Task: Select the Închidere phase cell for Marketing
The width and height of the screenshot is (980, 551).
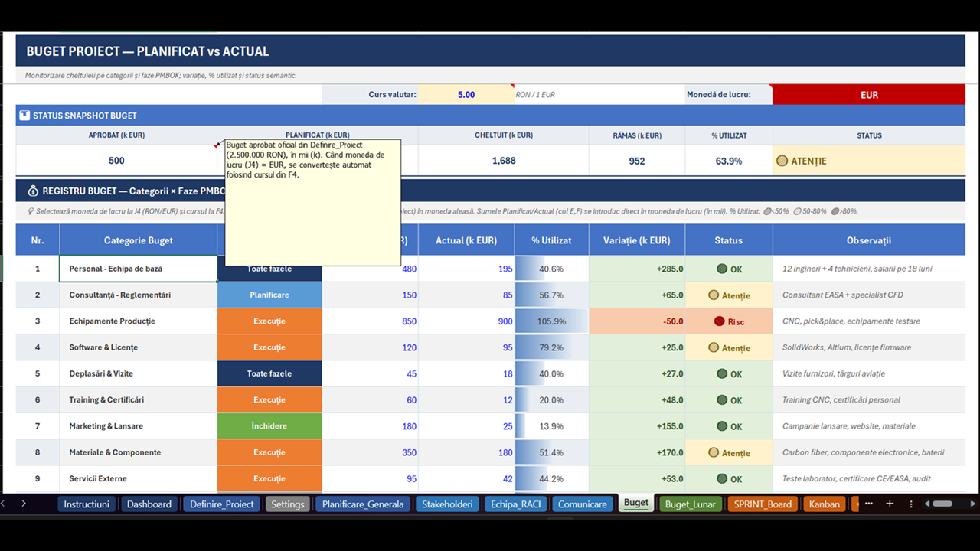Action: coord(269,426)
